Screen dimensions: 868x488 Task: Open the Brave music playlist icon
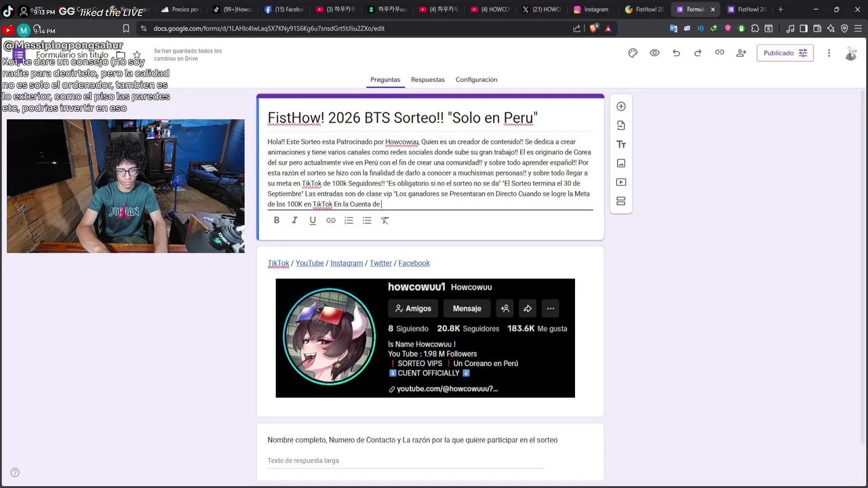(x=790, y=28)
